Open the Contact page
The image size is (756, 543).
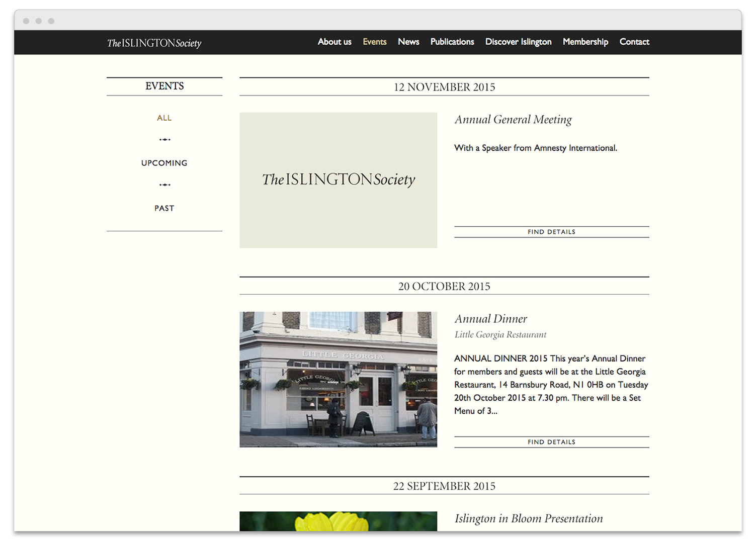(x=634, y=42)
